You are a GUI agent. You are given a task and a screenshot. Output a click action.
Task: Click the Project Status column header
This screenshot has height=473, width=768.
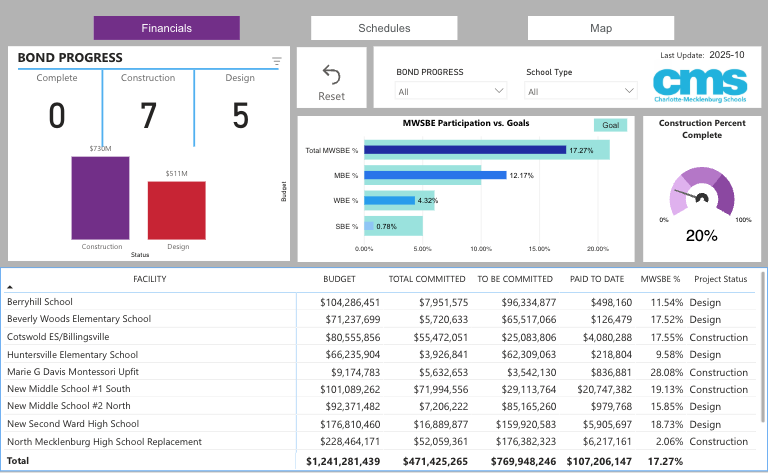(720, 279)
